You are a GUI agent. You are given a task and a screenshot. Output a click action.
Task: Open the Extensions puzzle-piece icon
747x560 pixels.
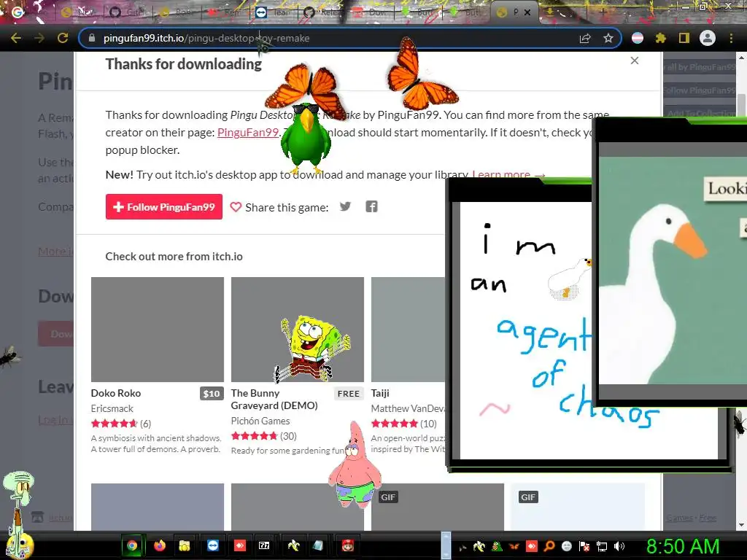(660, 38)
